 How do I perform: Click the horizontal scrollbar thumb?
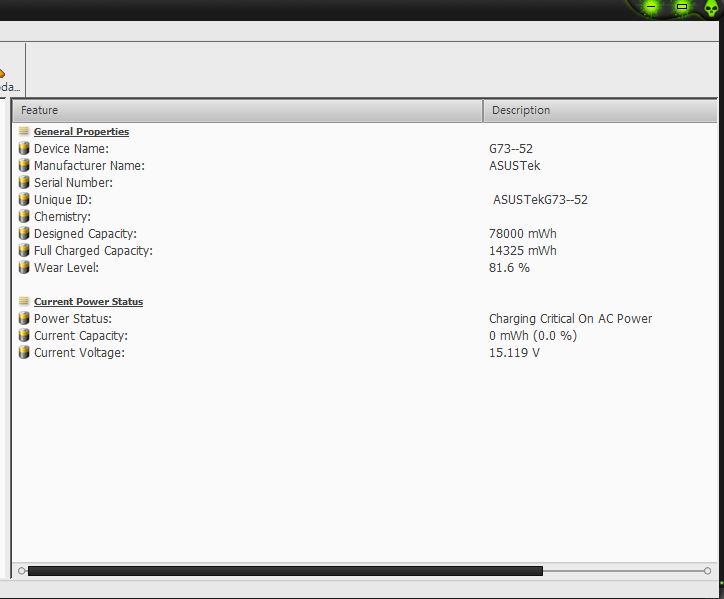coord(285,571)
